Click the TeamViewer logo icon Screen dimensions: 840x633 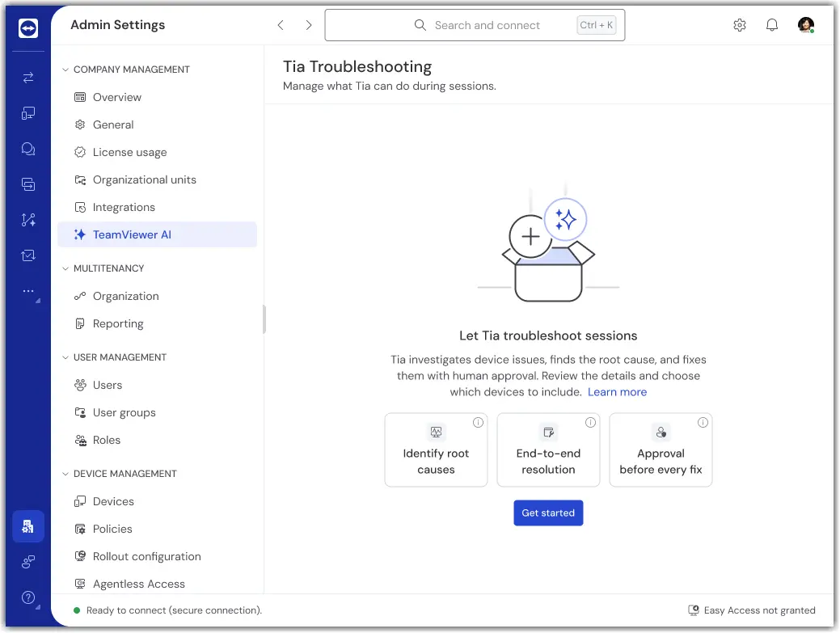click(x=27, y=27)
